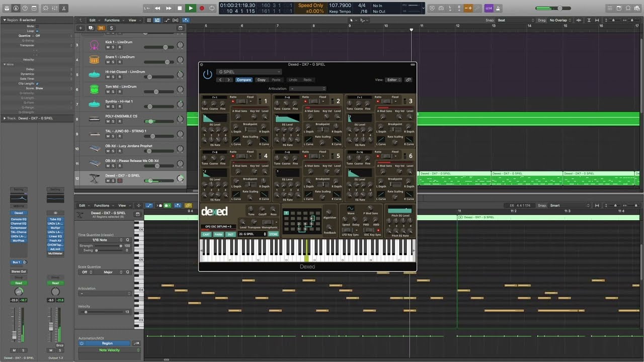Screen dimensions: 644x362
Task: Open the tracks area Functions menu
Action: [114, 20]
